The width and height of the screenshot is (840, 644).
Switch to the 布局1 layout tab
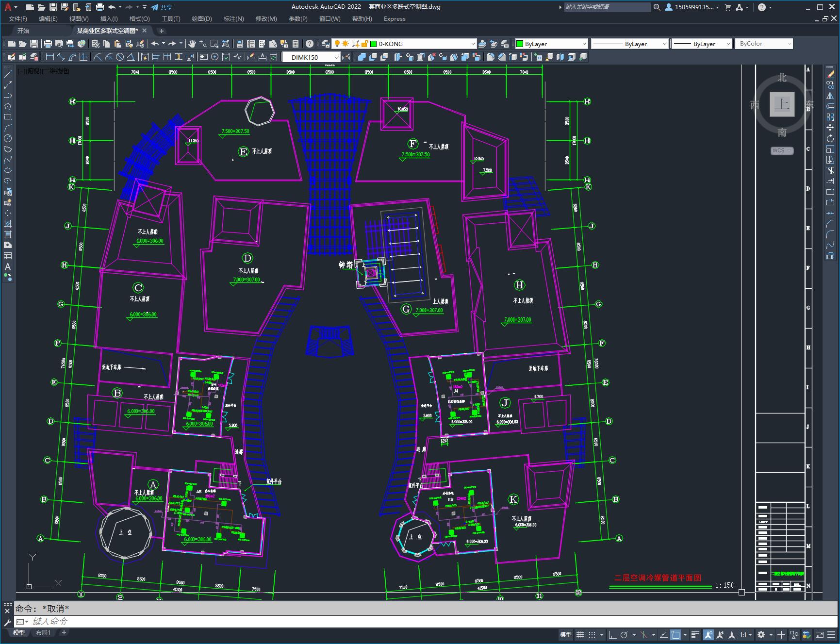point(43,632)
